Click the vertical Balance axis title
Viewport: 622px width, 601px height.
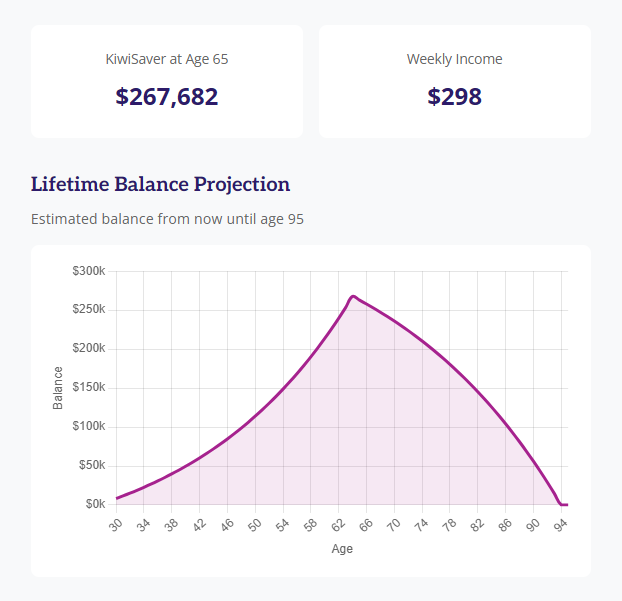coord(58,388)
